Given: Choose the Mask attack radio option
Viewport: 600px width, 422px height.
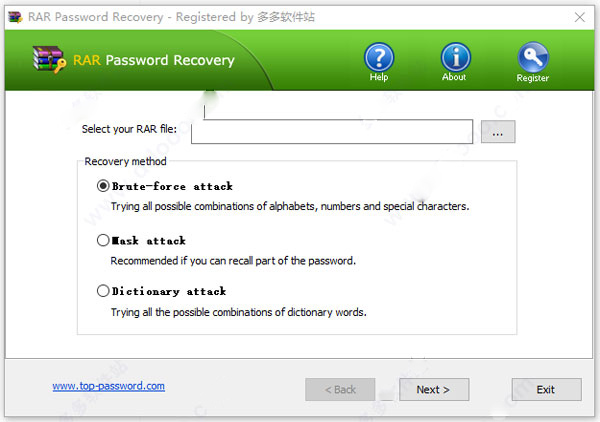Looking at the screenshot, I should 103,241.
